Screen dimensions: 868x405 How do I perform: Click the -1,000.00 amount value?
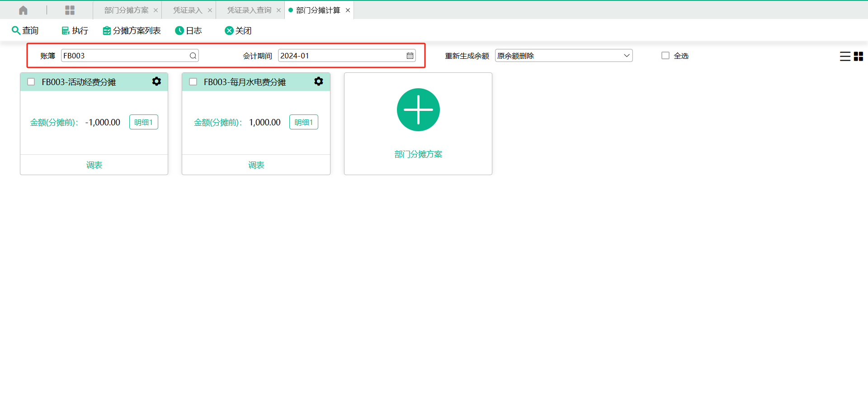103,122
